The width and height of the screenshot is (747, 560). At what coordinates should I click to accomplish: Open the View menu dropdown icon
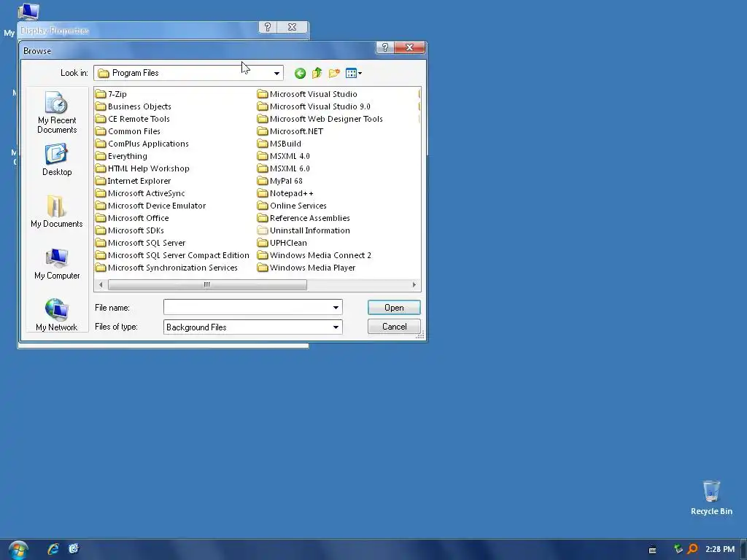coord(354,73)
